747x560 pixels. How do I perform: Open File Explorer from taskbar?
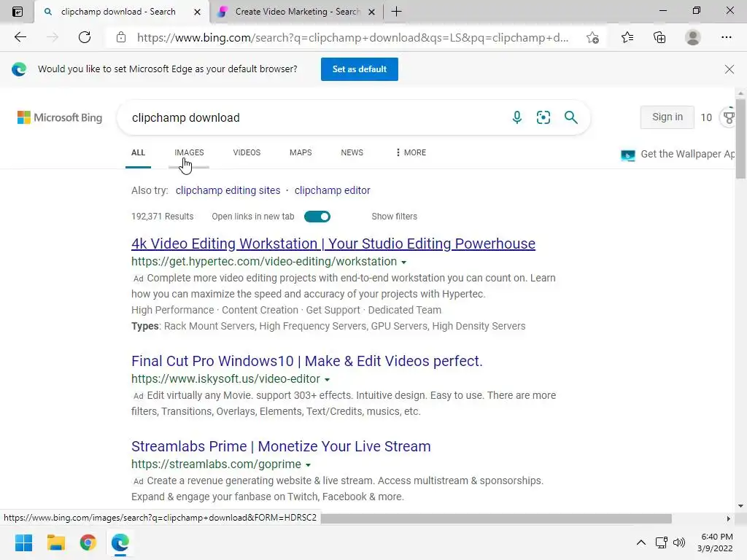pyautogui.click(x=55, y=542)
